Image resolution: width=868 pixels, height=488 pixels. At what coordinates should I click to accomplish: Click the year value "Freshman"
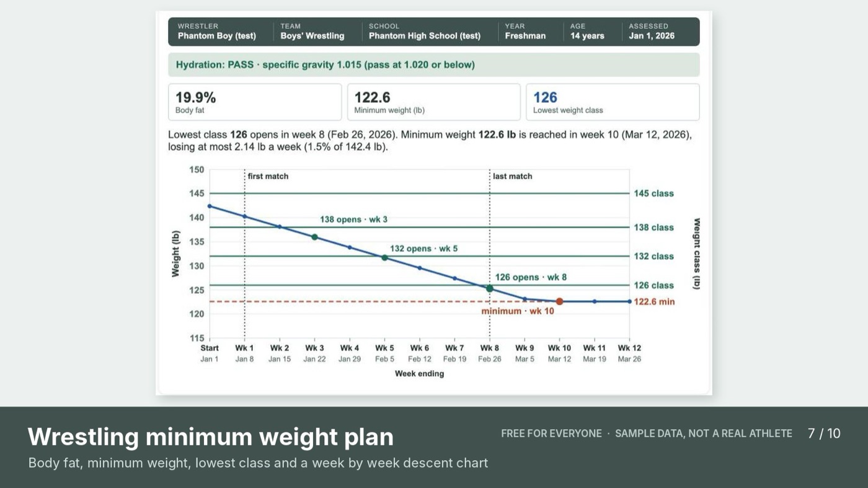(x=525, y=36)
